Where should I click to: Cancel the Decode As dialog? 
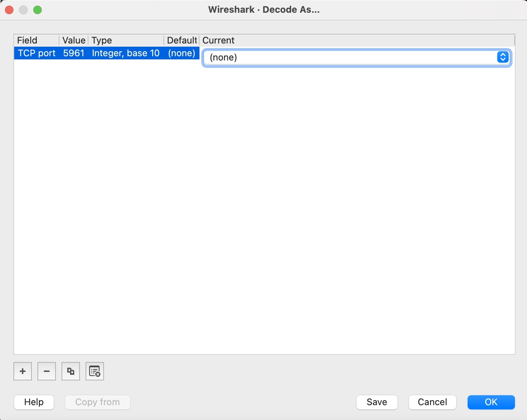coord(433,402)
